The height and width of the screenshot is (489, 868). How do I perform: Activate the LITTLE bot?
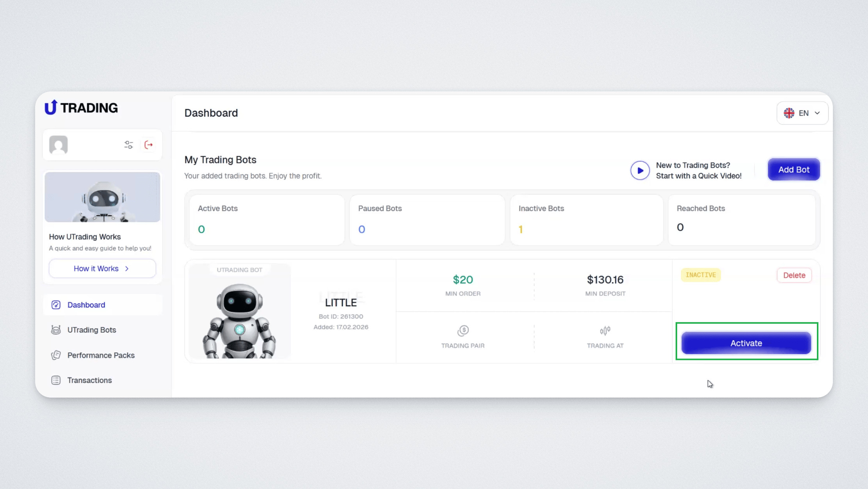tap(746, 343)
